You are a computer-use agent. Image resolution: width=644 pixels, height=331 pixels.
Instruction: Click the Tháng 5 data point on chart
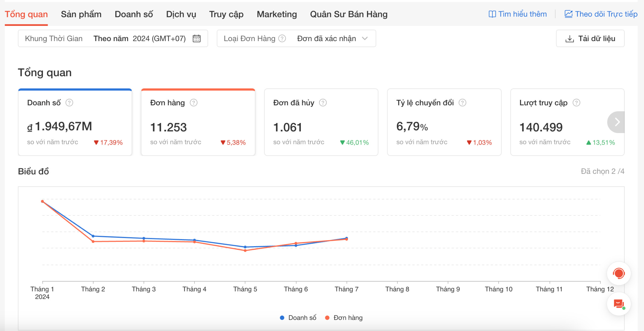(245, 247)
